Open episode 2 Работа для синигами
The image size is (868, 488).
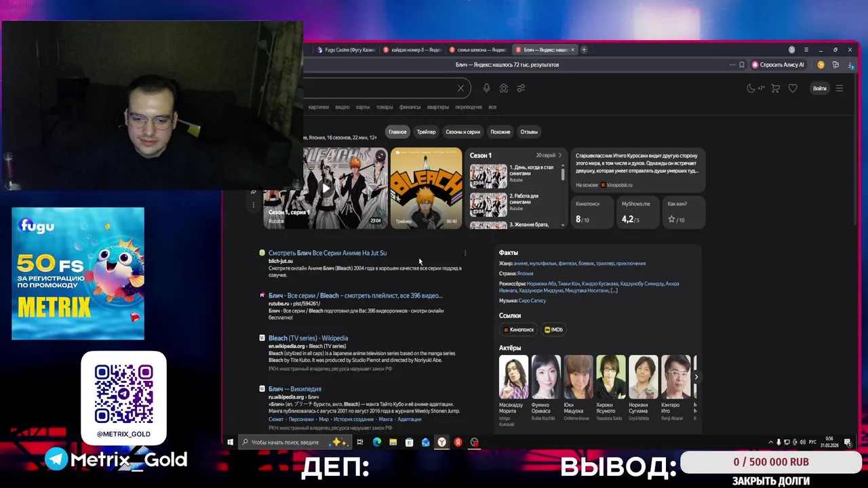512,203
